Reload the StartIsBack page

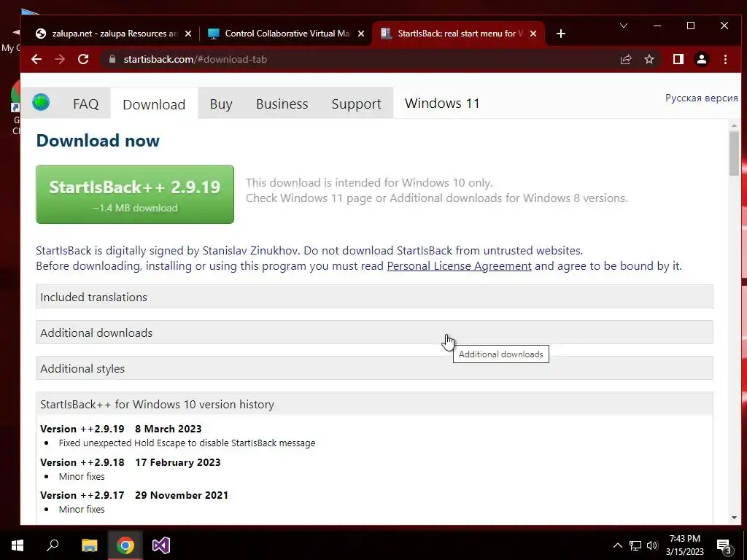(83, 60)
